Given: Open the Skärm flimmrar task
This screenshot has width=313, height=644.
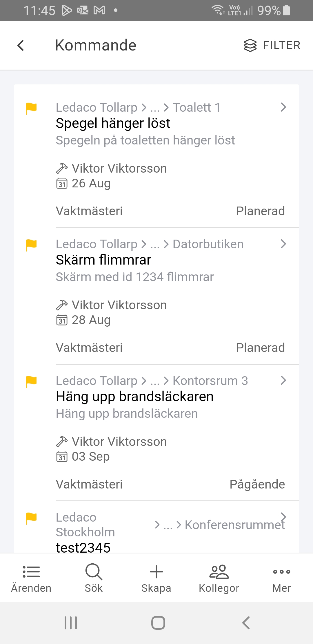Looking at the screenshot, I should [103, 260].
